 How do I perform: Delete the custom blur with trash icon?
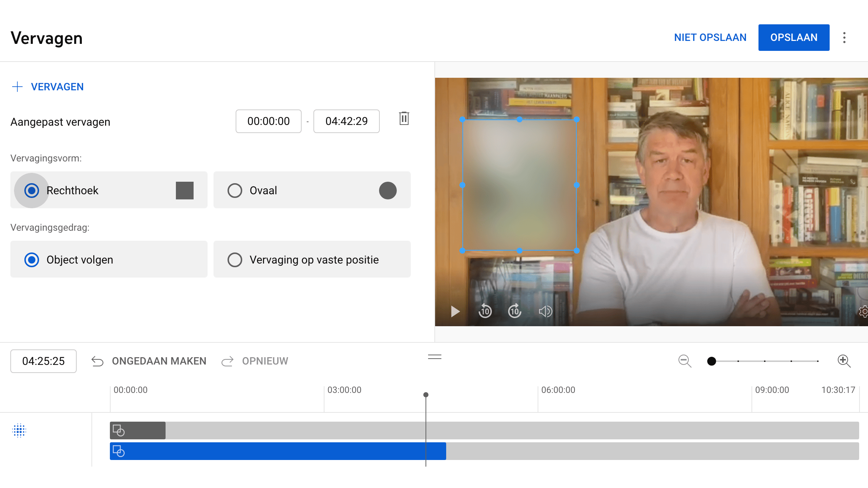click(404, 119)
